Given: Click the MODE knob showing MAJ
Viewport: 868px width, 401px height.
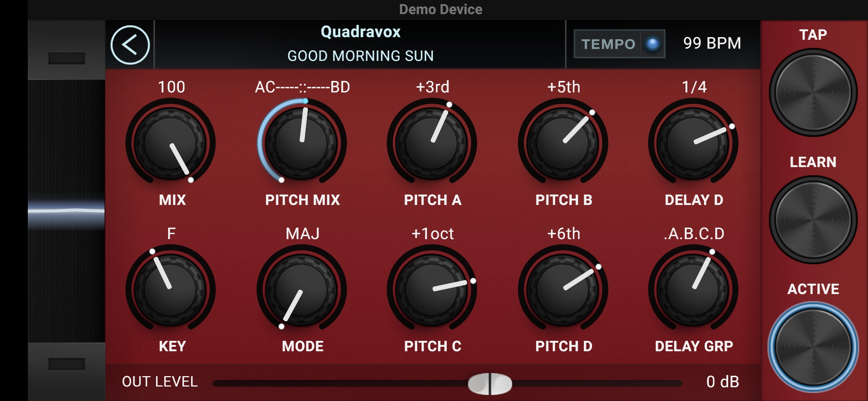Looking at the screenshot, I should (302, 289).
